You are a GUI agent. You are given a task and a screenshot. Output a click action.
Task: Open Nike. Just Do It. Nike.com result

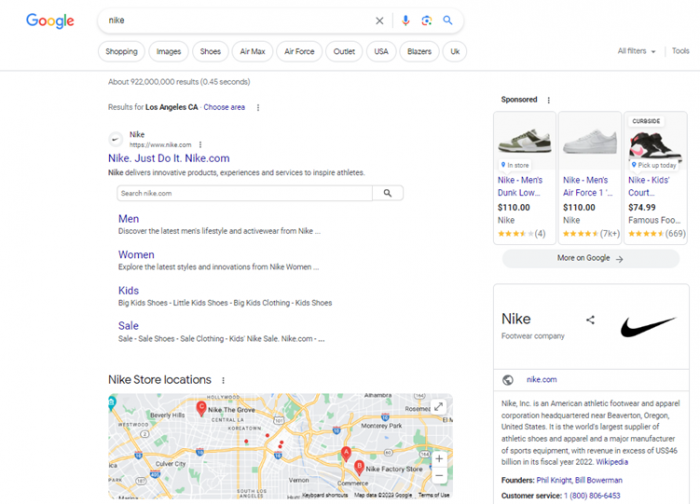tap(169, 158)
